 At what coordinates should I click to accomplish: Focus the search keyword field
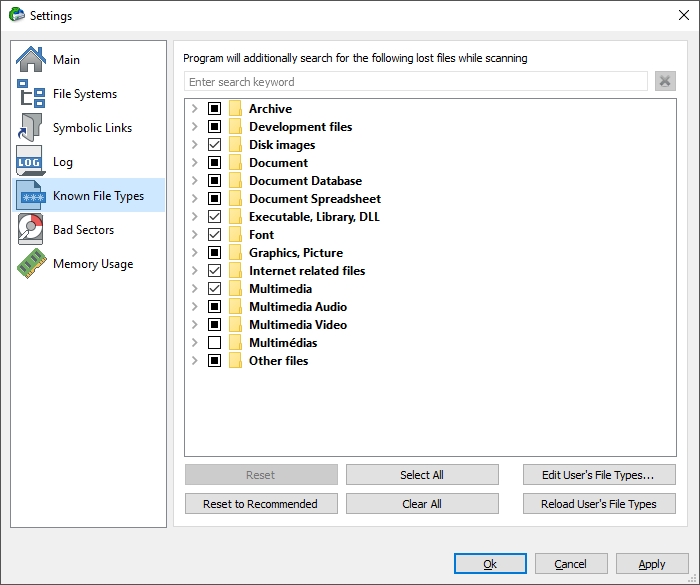[416, 82]
